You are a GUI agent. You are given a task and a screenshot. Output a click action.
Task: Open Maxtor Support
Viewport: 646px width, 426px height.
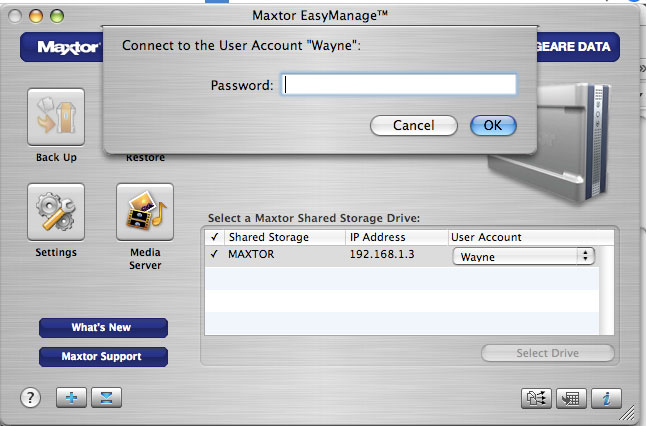[x=103, y=356]
